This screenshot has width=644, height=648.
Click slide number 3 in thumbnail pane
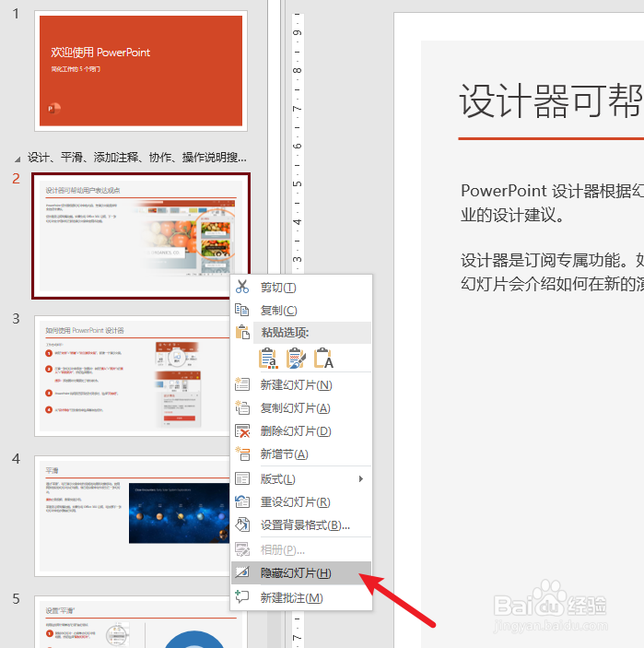(16, 318)
